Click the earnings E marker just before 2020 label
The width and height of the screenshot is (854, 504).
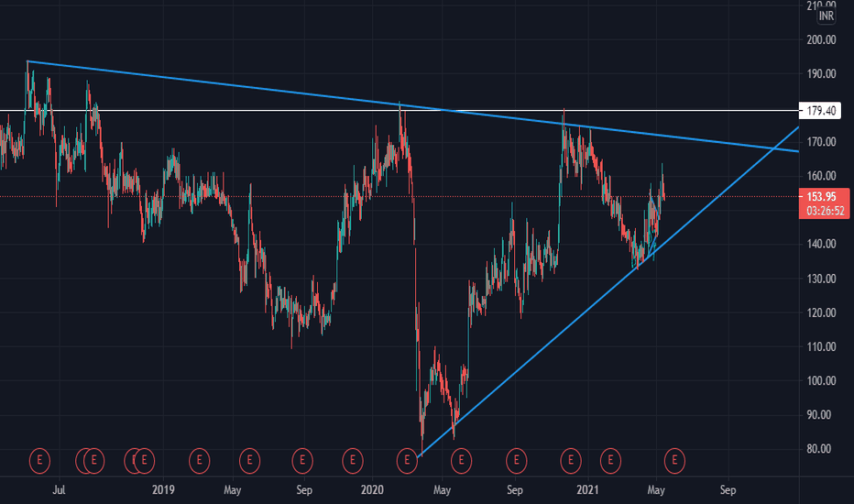pyautogui.click(x=353, y=461)
